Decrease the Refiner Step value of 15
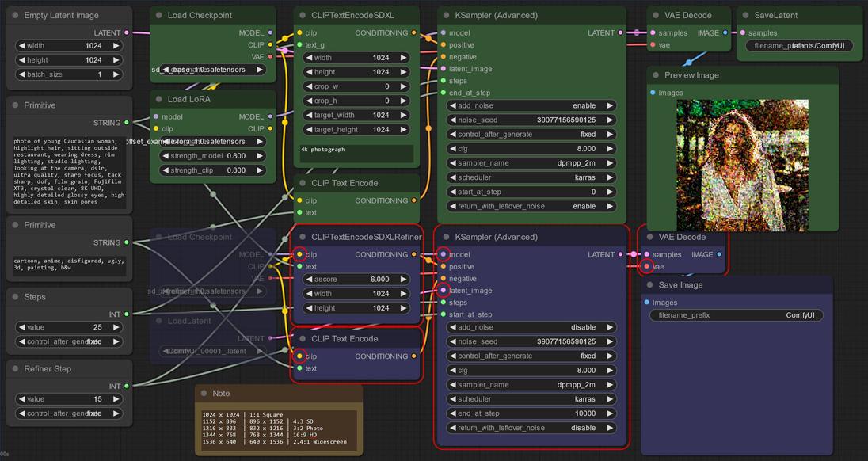The height and width of the screenshot is (461, 868). (x=22, y=399)
